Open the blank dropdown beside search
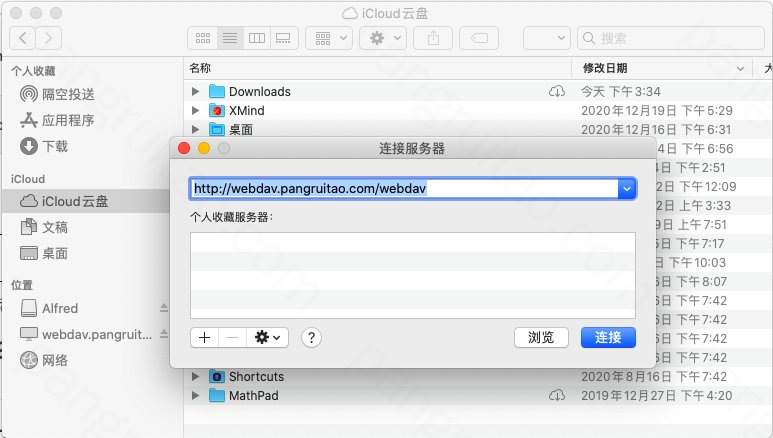 547,38
